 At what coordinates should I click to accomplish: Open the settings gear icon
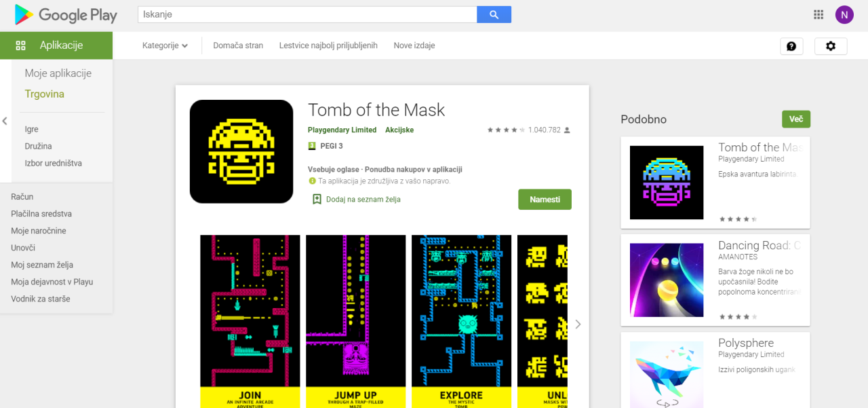pos(831,46)
